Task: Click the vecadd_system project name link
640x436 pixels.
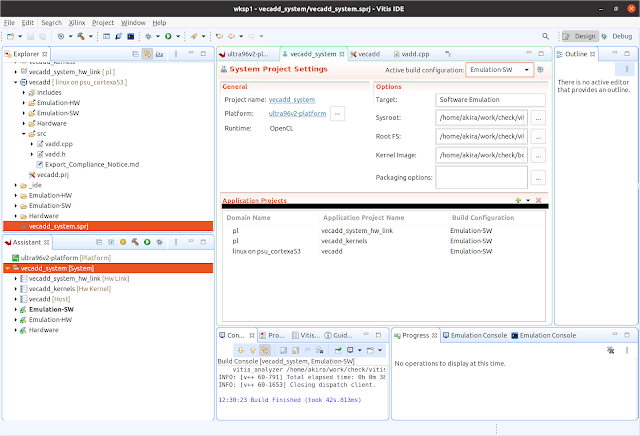Action: (292, 100)
